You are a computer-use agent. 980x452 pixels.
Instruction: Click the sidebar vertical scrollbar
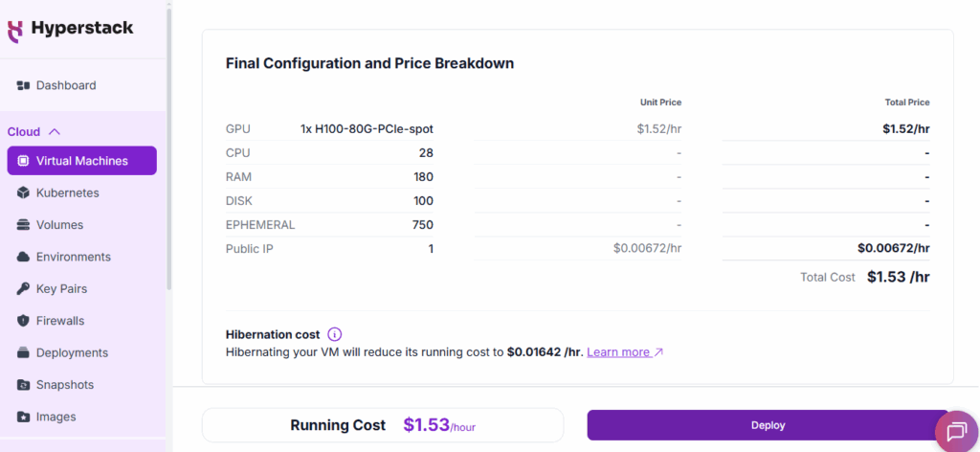[169, 144]
